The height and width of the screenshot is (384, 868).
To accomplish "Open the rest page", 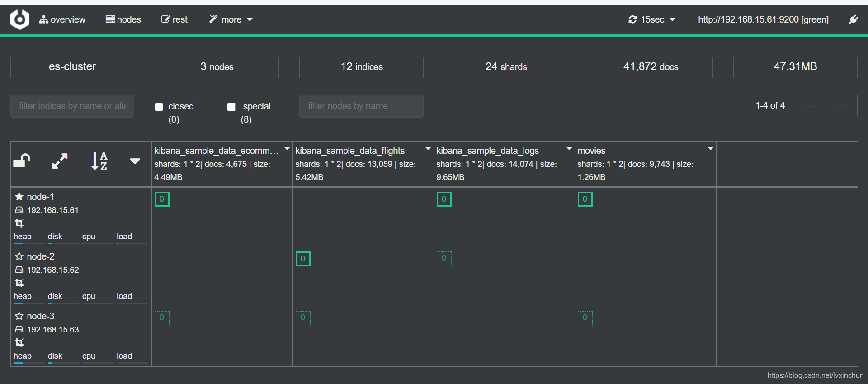I will point(175,19).
